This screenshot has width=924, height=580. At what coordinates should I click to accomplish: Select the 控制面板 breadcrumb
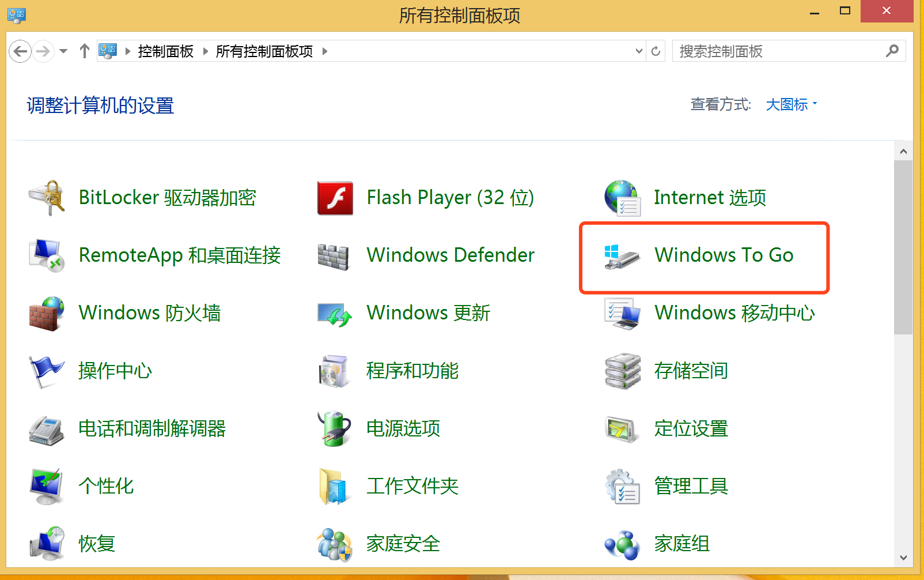point(166,51)
